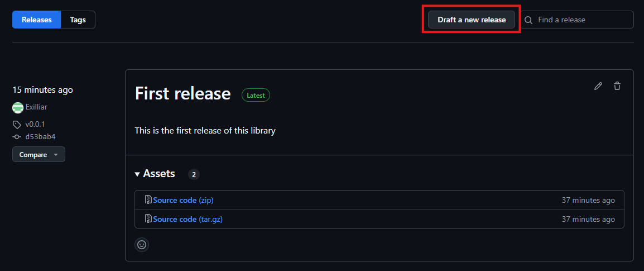Image resolution: width=644 pixels, height=271 pixels.
Task: Click Exilliar's avatar image
Action: coord(18,107)
